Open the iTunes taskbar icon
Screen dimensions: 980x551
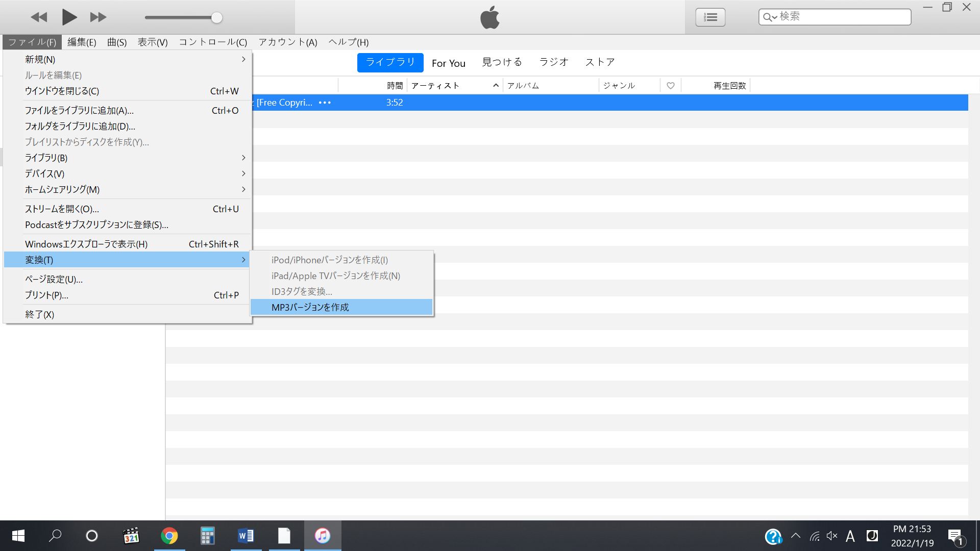tap(323, 536)
